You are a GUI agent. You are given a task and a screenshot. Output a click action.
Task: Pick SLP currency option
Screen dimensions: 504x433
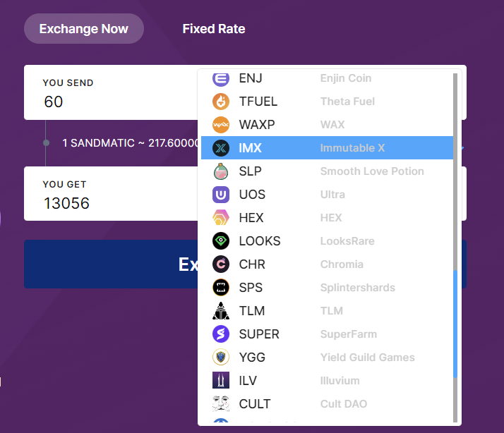(x=327, y=171)
